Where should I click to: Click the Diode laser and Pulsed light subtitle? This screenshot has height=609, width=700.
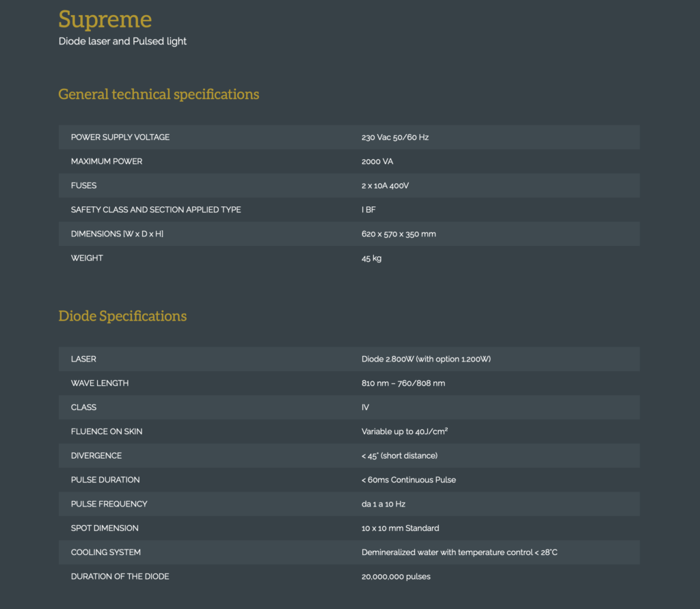tap(122, 41)
